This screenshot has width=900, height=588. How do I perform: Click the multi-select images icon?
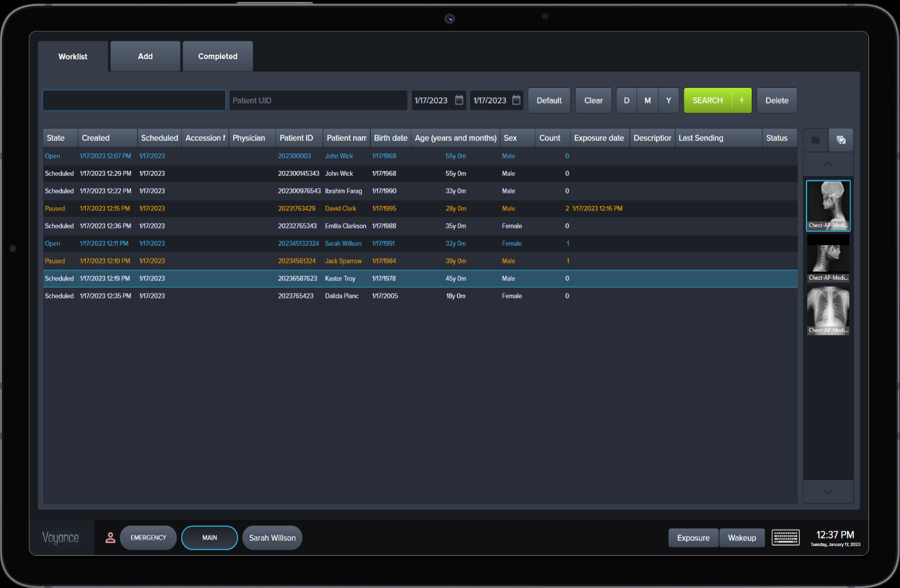841,140
